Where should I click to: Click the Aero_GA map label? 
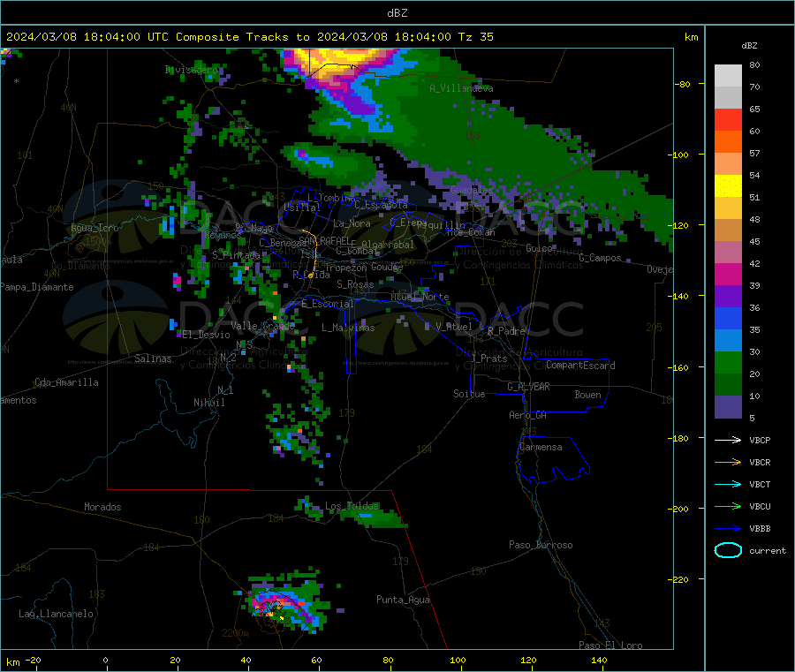(528, 415)
